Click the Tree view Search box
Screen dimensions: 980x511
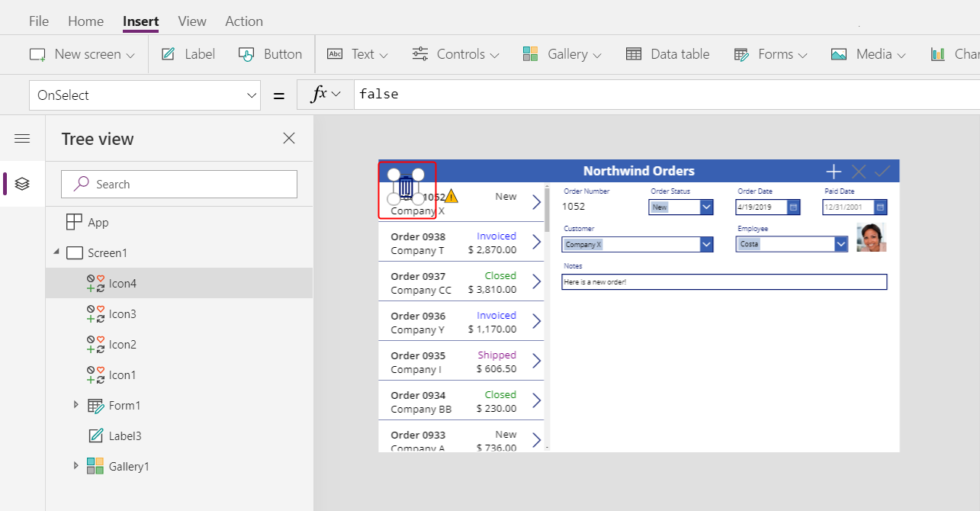[179, 184]
